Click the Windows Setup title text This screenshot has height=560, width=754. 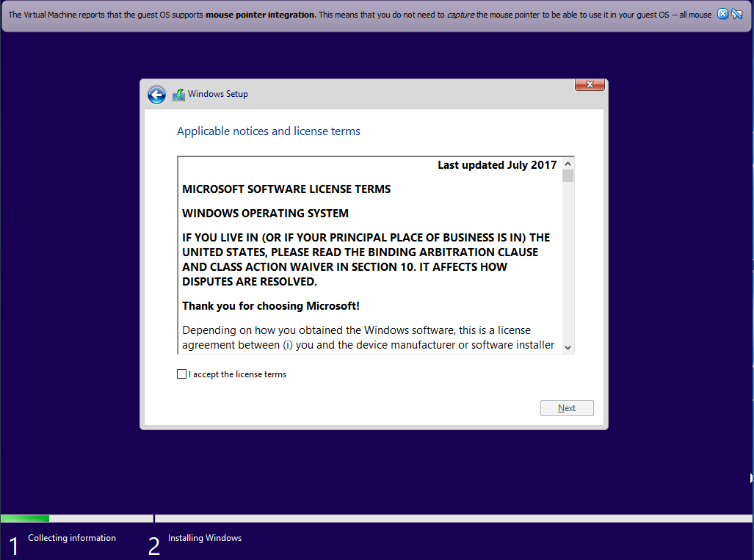tap(218, 94)
